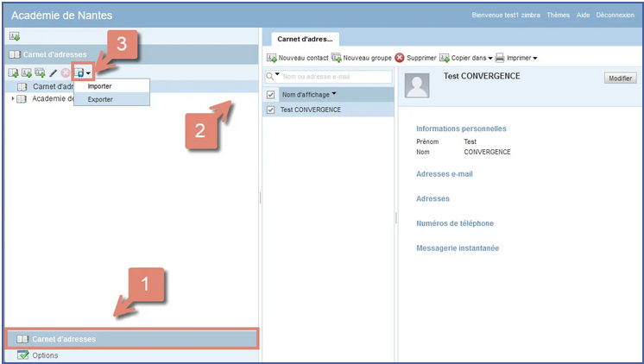Click the Déconnexion link
Image resolution: width=644 pixels, height=364 pixels.
coord(615,16)
